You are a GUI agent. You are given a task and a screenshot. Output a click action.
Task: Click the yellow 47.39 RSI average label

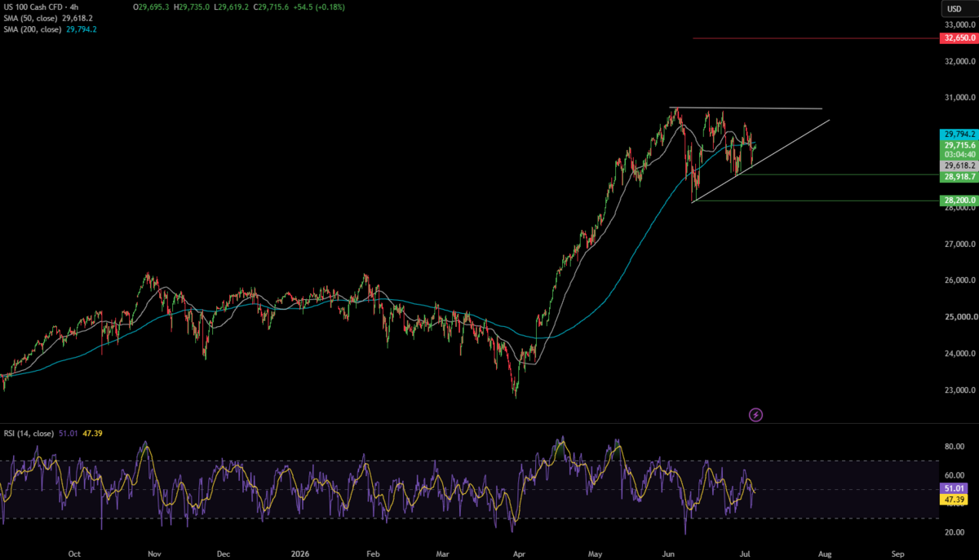955,500
